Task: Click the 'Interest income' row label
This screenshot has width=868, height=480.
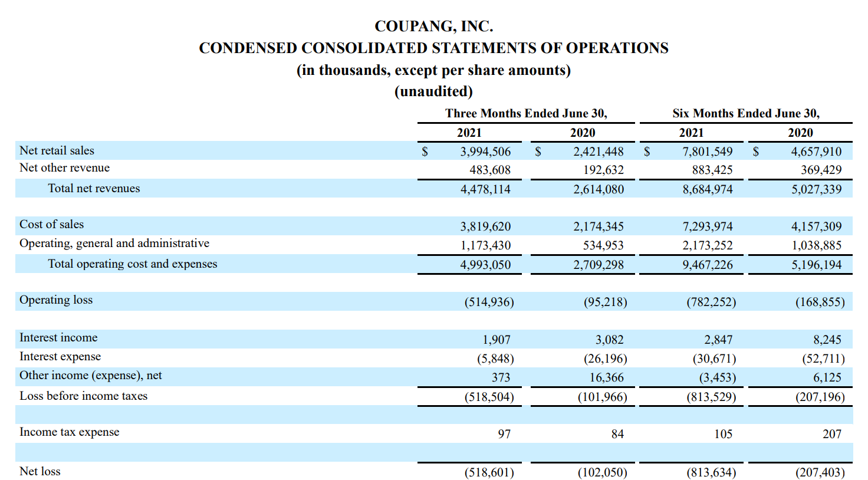Action: (x=58, y=337)
